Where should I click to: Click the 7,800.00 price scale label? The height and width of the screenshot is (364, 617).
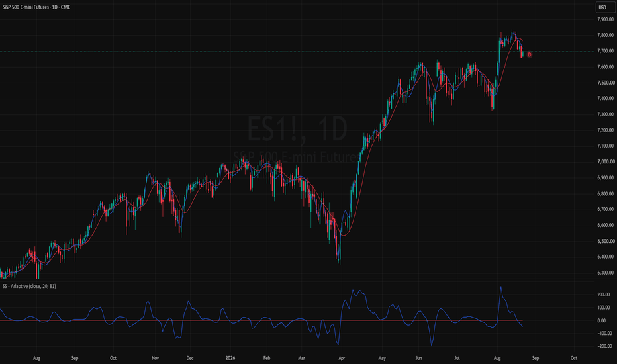click(605, 35)
